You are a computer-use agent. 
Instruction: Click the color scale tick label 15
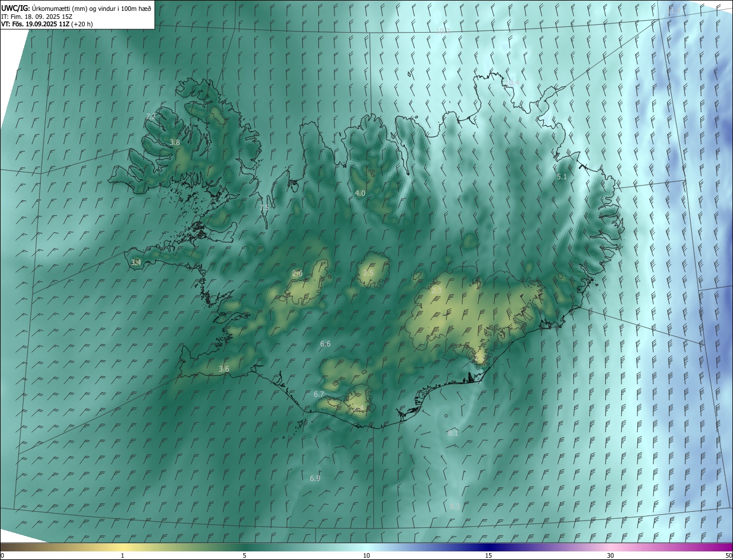pyautogui.click(x=488, y=555)
